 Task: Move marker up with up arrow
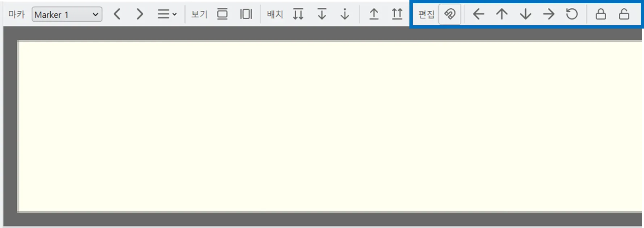click(x=502, y=14)
